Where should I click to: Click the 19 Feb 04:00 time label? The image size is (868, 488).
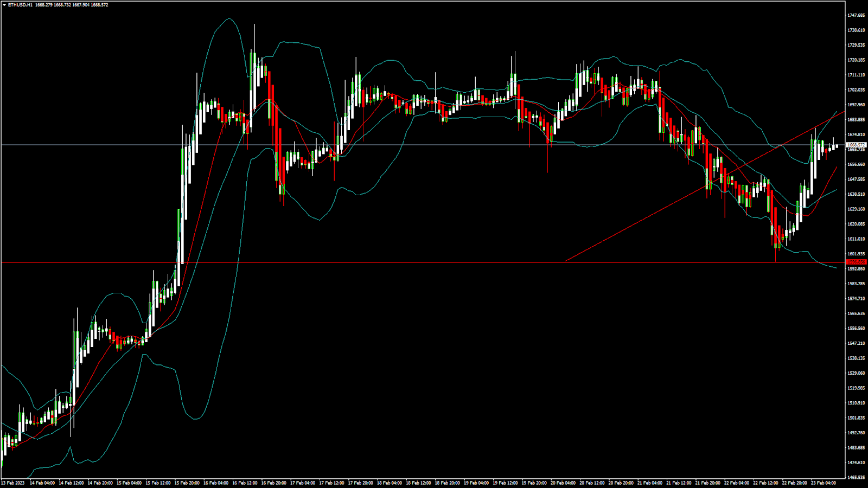[x=476, y=483]
